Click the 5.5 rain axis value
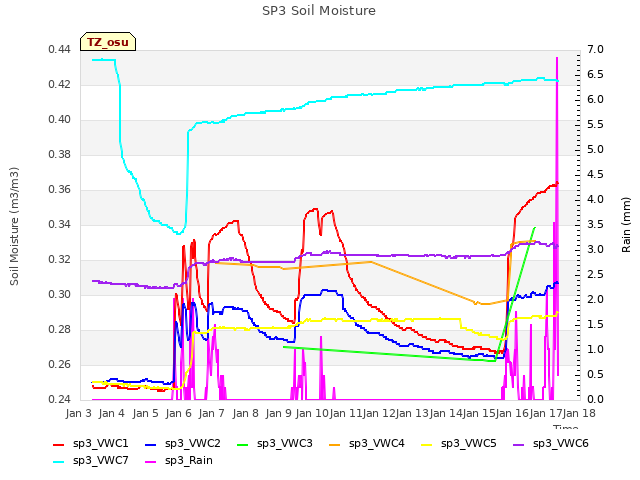 (595, 125)
